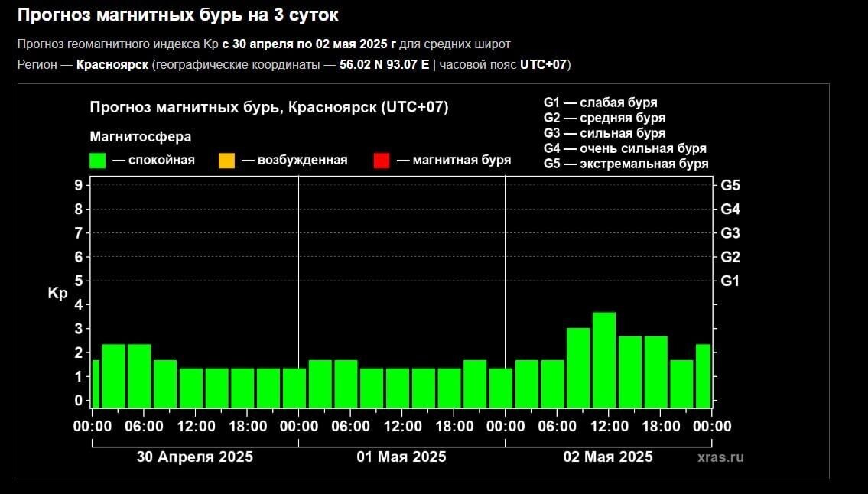The image size is (868, 494).
Task: Click the '02 Мая 2025' date label
Action: [608, 457]
